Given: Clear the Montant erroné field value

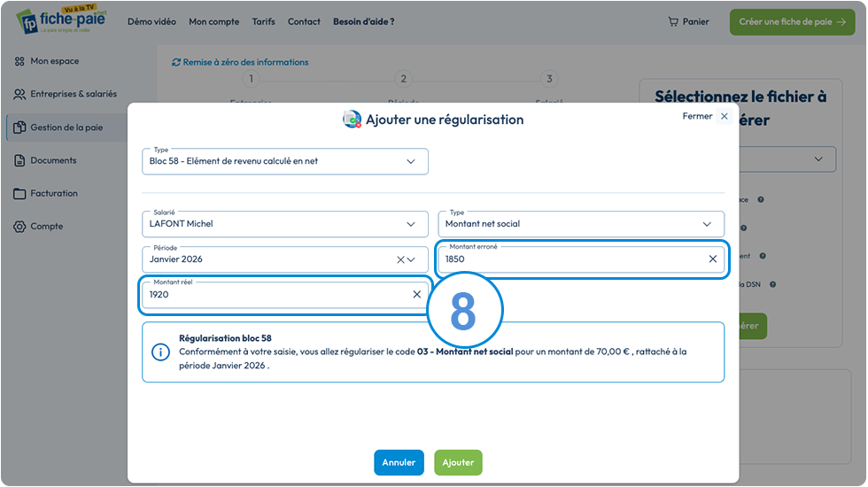Looking at the screenshot, I should (712, 259).
